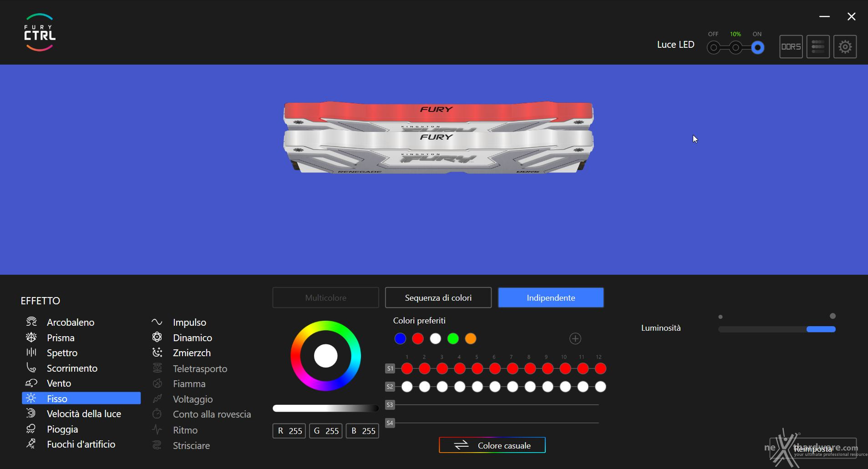Image resolution: width=868 pixels, height=469 pixels.
Task: Select the Scorrimento slide effect icon
Action: 31,368
